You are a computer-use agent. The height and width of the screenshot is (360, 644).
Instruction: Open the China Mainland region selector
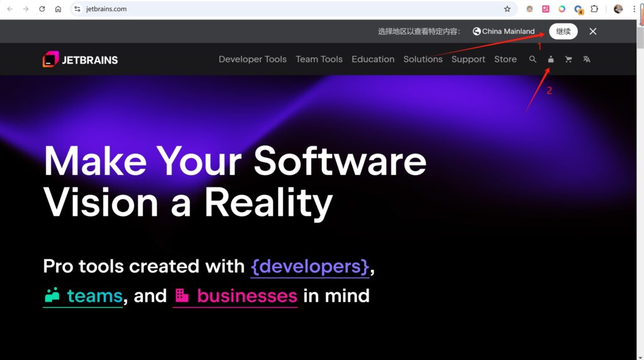point(504,31)
